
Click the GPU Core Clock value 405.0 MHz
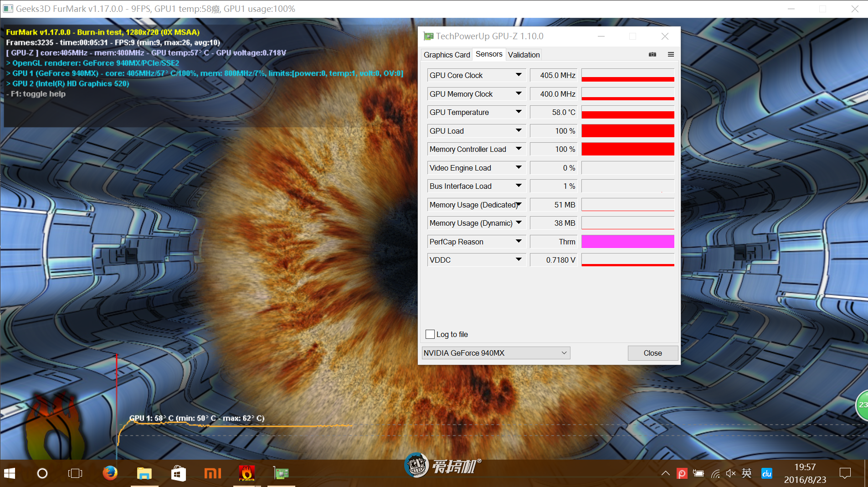tap(554, 75)
